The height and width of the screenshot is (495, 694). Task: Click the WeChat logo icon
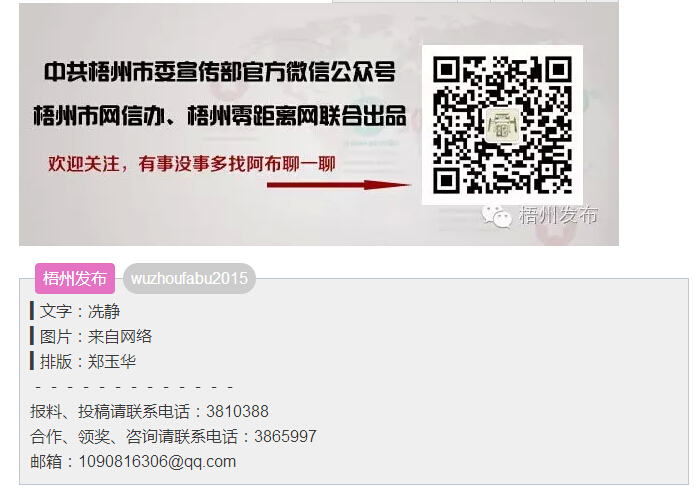tap(497, 217)
